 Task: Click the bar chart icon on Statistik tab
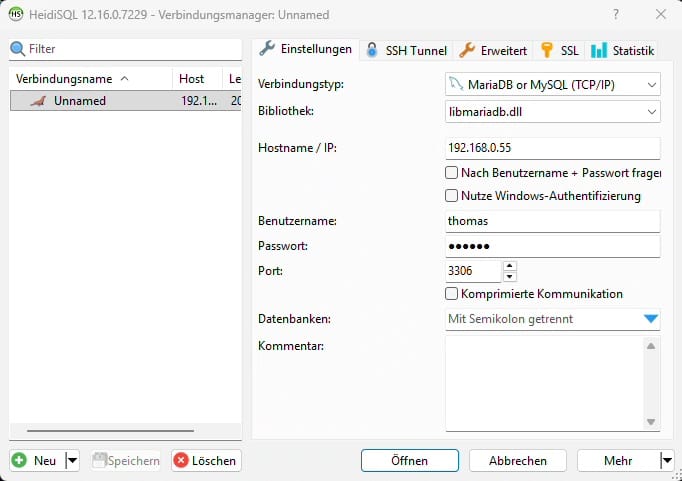(x=598, y=50)
